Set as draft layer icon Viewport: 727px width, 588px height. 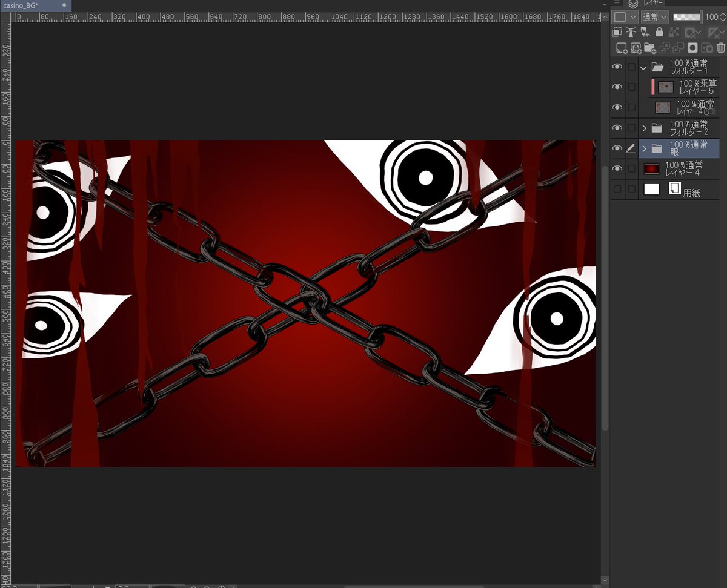coord(645,32)
